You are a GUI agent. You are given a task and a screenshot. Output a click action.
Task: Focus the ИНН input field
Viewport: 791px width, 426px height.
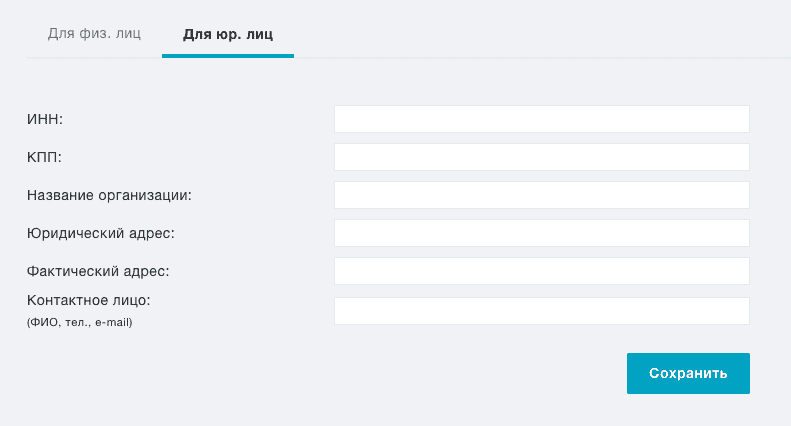click(x=542, y=119)
